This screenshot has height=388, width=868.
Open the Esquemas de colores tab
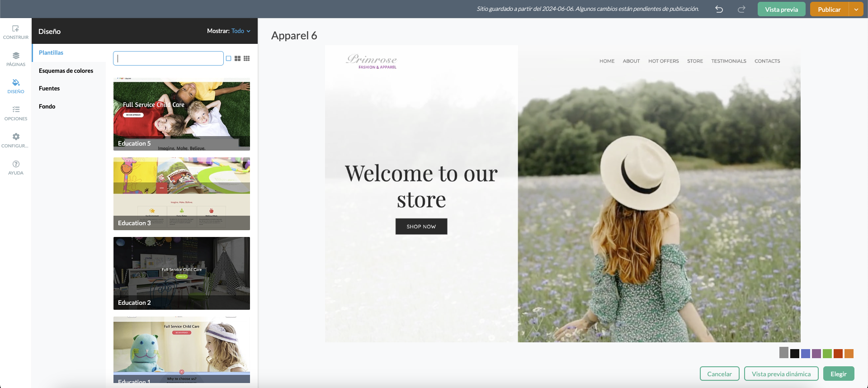[66, 71]
